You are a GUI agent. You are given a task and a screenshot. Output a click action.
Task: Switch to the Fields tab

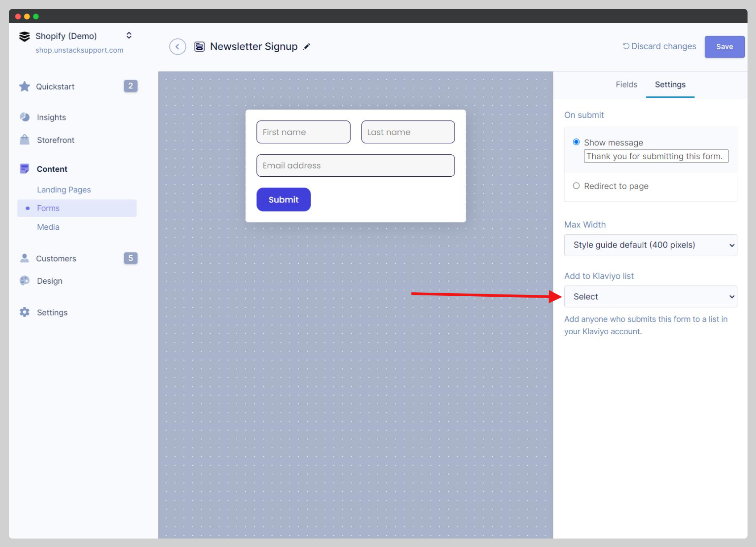pos(626,85)
